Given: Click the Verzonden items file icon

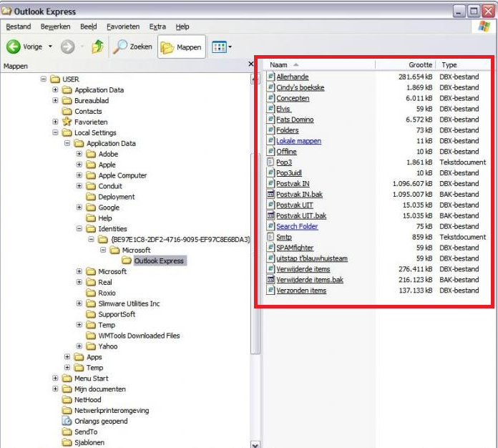Looking at the screenshot, I should pos(270,290).
